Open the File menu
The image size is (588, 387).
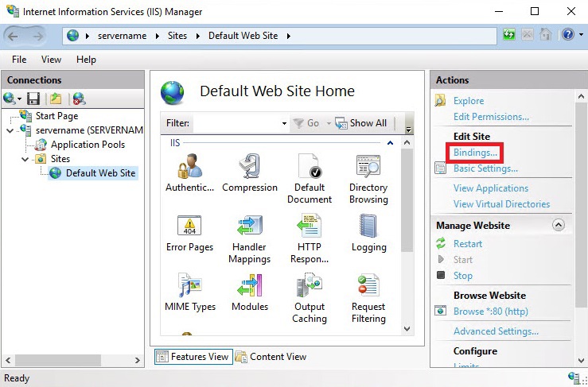(x=19, y=60)
